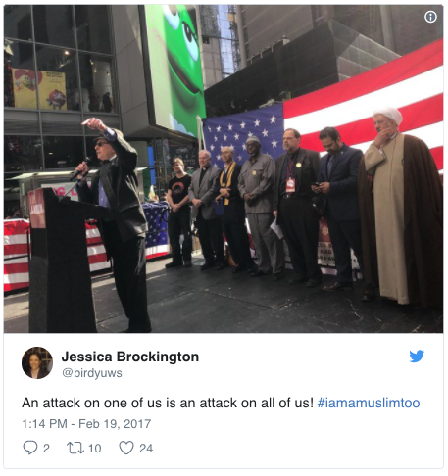448x476 pixels.
Task: Open the #iamamuslimtoo hashtag link
Action: tap(369, 403)
